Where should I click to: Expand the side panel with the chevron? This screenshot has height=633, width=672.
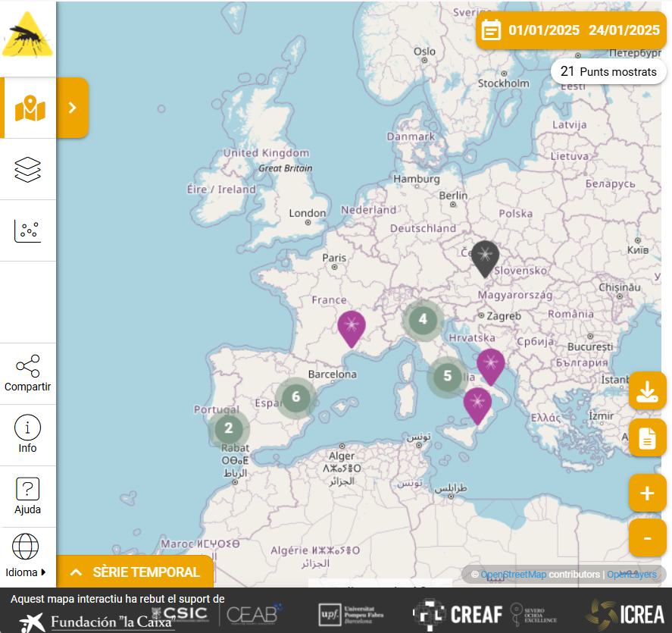73,108
